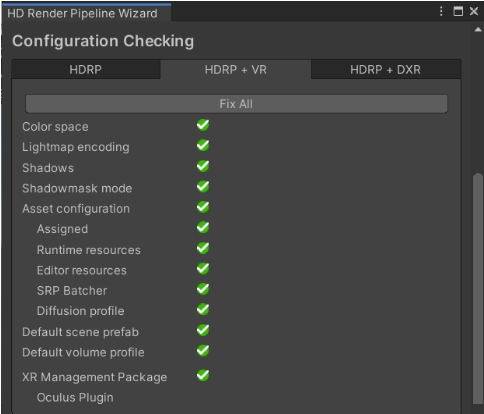Click the Shadowmask mode status icon
Image resolution: width=484 pixels, height=414 pixels.
[x=203, y=187]
